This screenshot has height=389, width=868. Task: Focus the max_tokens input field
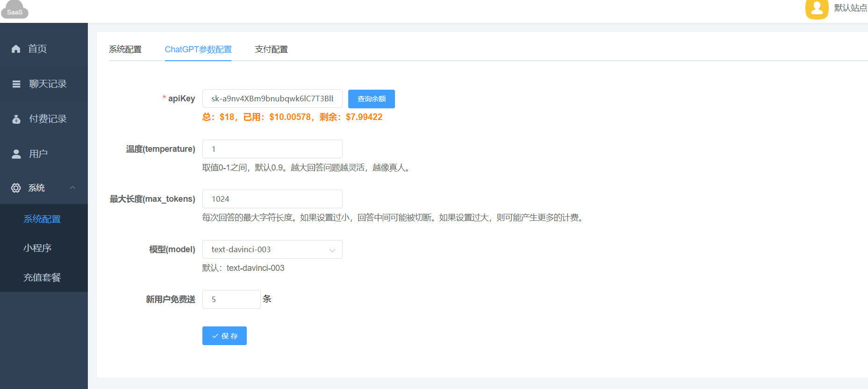click(x=273, y=199)
